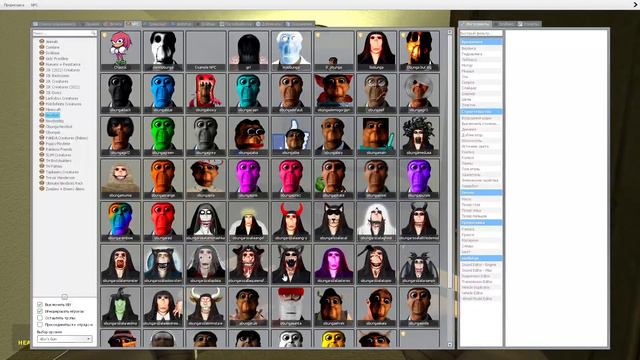Image resolution: width=640 pixels, height=360 pixels.
Task: Spawn the cat-eared masked Obunga
Action: tap(333, 221)
